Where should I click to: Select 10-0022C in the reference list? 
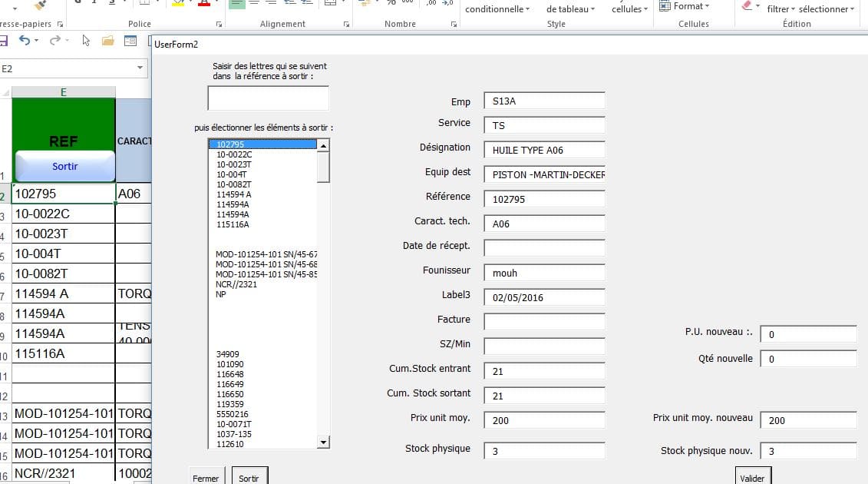234,154
